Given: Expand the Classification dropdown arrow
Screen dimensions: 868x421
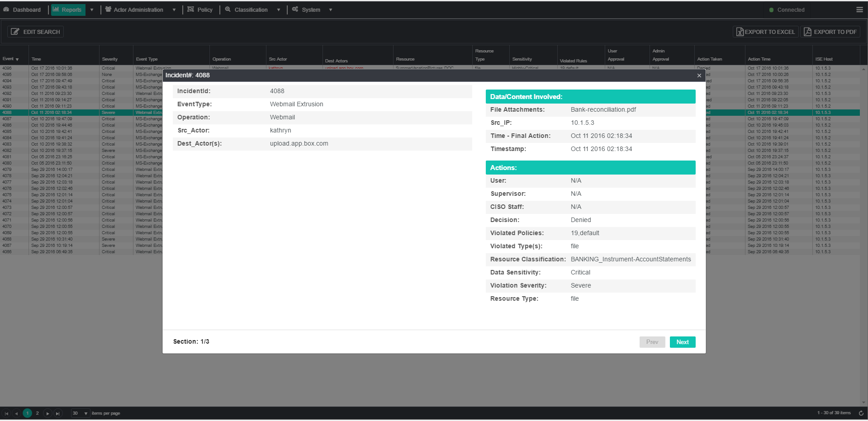Looking at the screenshot, I should click(279, 10).
